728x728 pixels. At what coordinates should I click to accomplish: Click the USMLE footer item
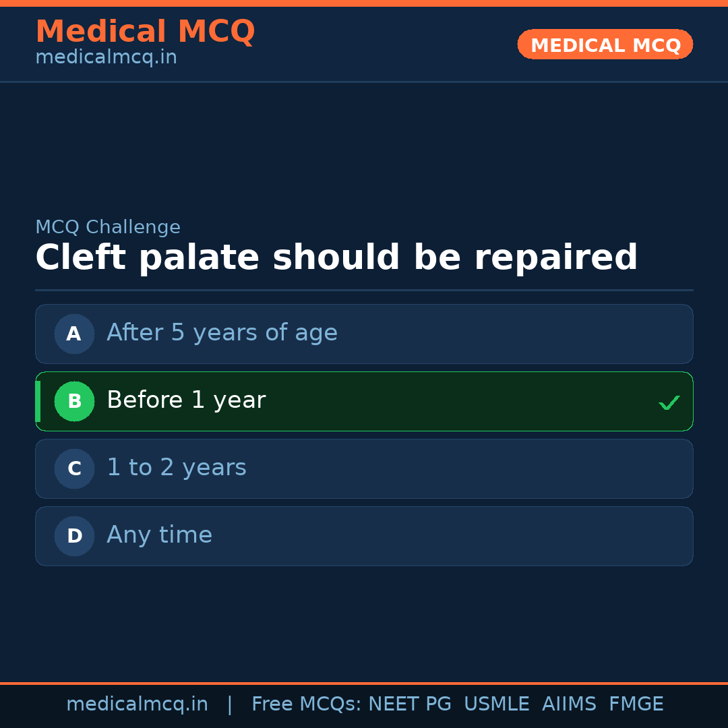[496, 704]
